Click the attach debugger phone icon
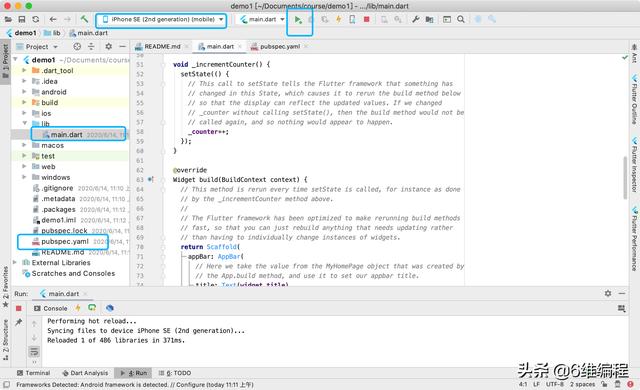 pyautogui.click(x=352, y=19)
